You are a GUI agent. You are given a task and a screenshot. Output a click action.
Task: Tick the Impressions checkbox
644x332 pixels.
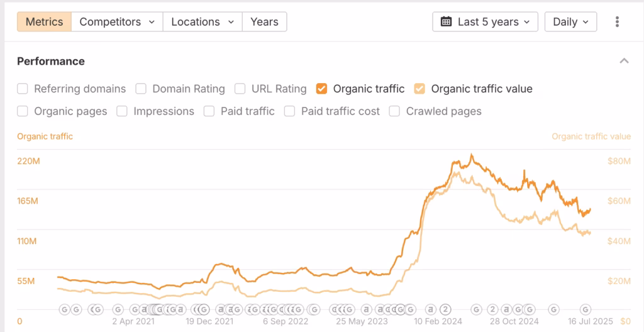point(122,111)
